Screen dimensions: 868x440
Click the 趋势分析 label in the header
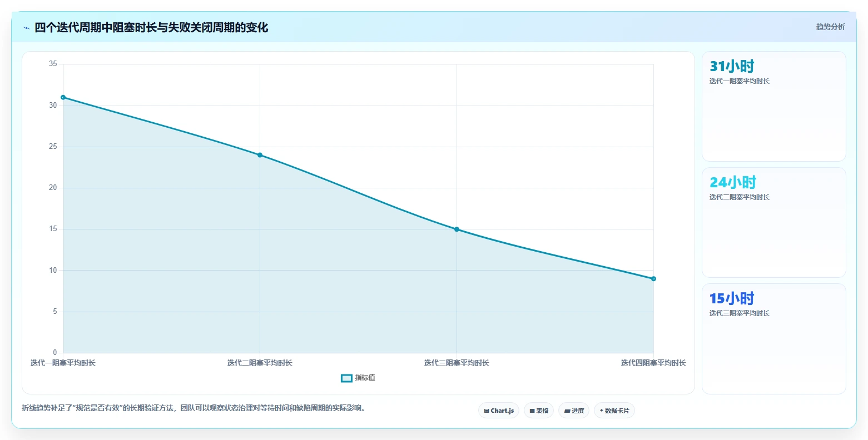coord(830,27)
